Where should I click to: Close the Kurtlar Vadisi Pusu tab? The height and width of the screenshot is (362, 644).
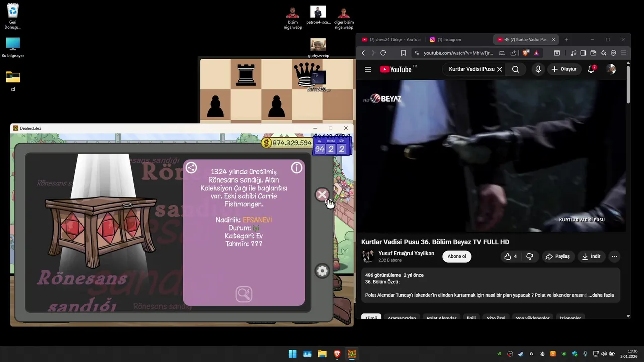(x=554, y=39)
